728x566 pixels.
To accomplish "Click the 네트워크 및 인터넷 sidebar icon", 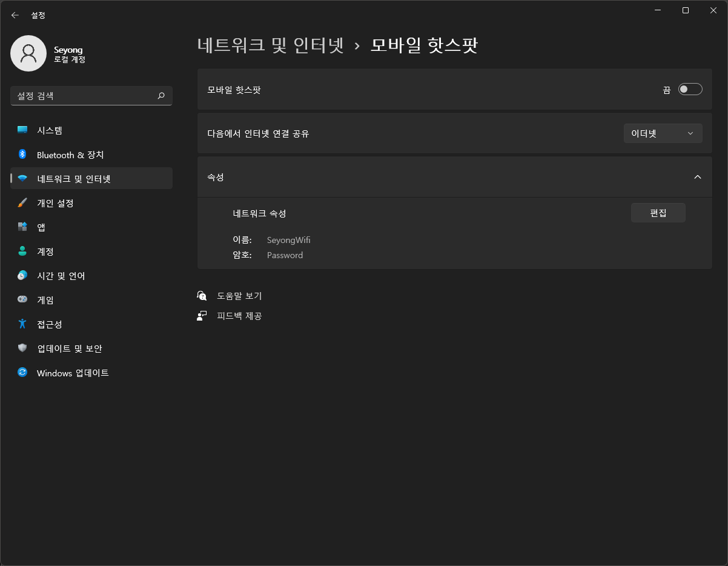I will click(22, 178).
